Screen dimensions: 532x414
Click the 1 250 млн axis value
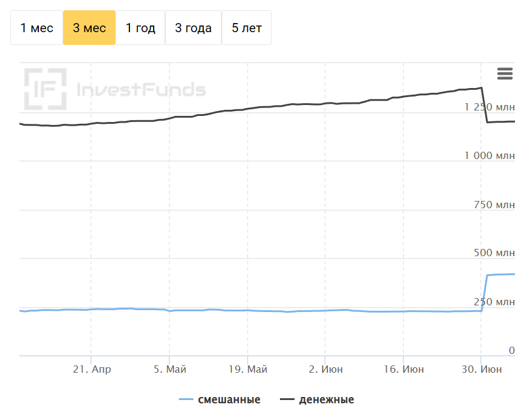tap(489, 107)
